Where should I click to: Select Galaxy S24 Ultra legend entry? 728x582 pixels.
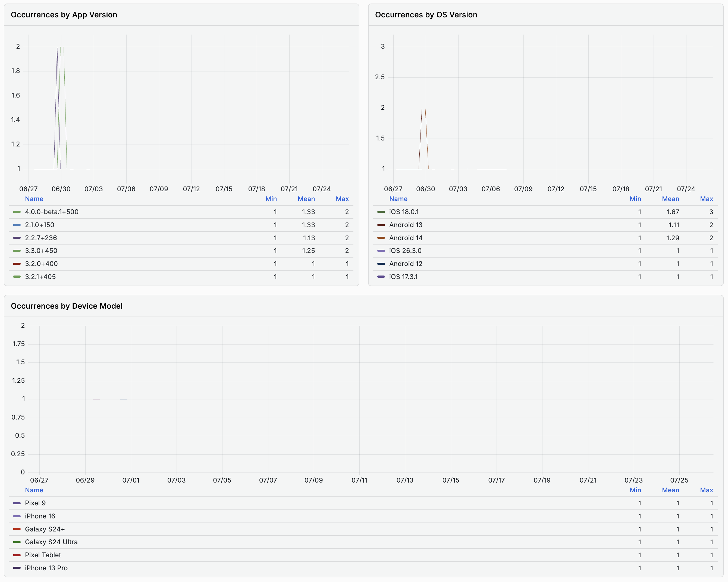51,542
